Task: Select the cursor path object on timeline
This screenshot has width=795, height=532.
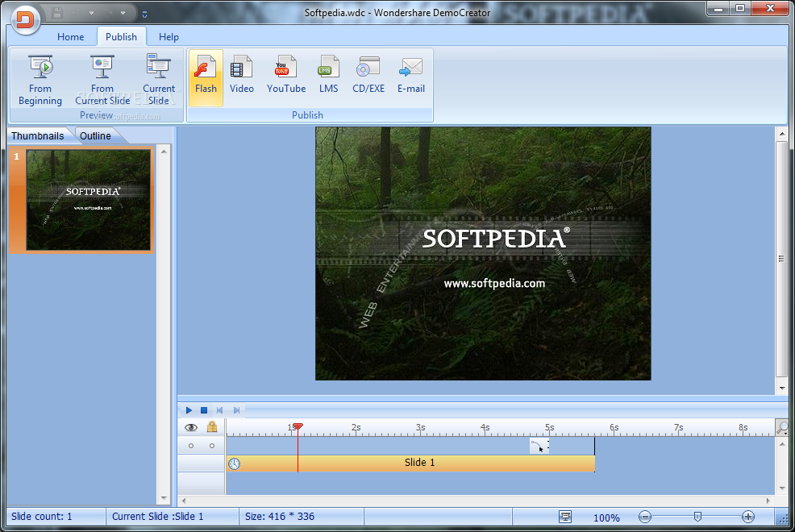Action: [539, 446]
